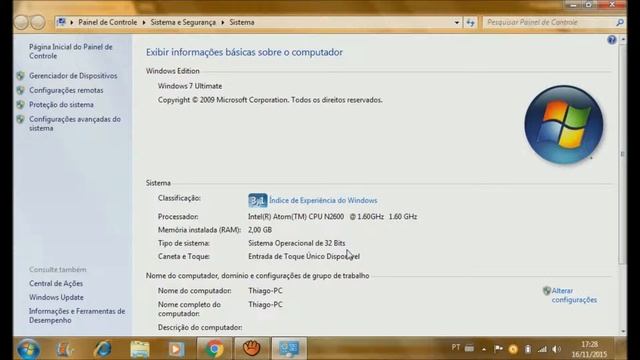Click the refresh button beside address bar

tap(470, 22)
